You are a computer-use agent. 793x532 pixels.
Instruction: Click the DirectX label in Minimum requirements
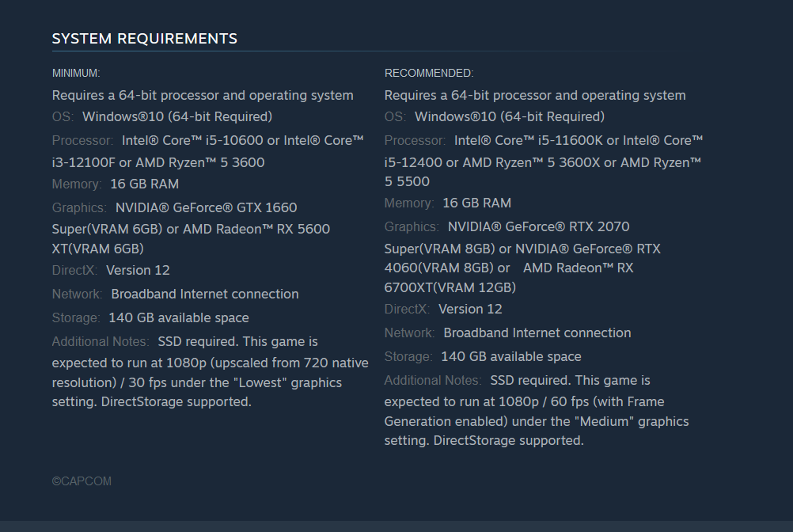(x=75, y=270)
